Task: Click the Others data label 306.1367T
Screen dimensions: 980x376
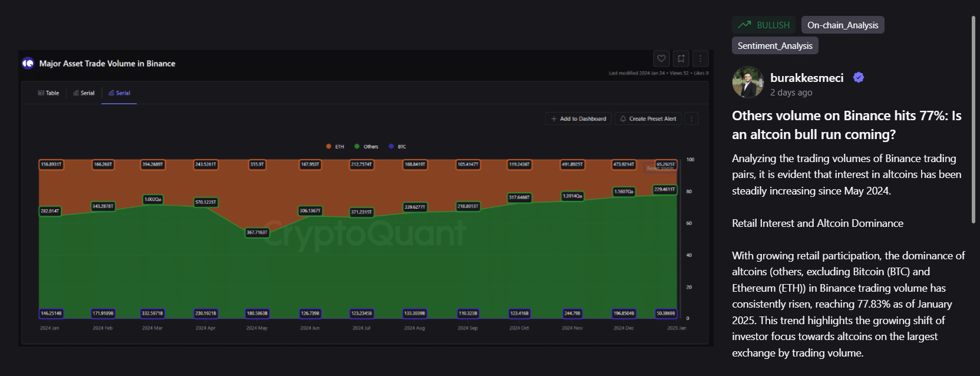Action: pos(310,210)
